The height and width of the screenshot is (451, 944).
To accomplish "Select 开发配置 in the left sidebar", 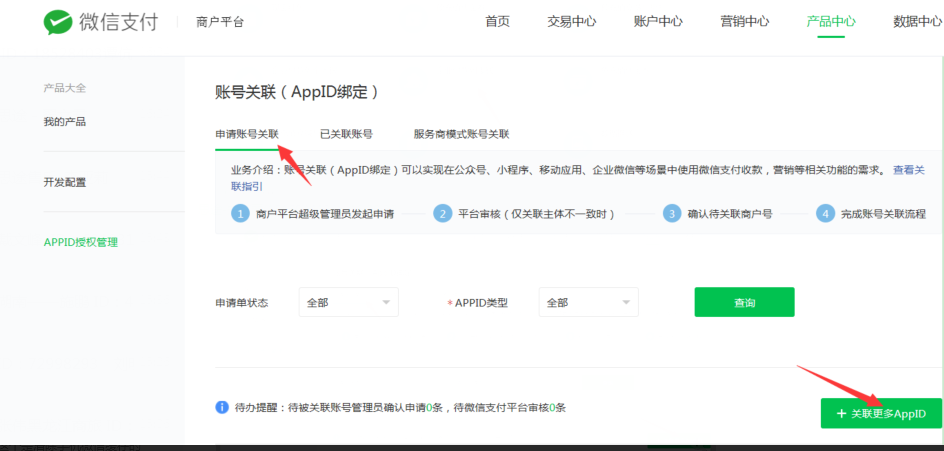I will (x=65, y=182).
